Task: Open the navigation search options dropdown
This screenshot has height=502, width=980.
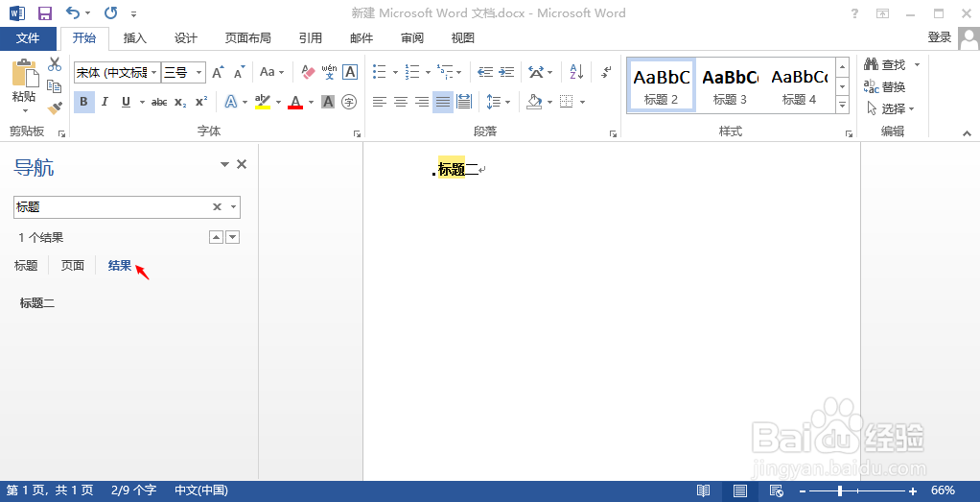Action: 233,207
